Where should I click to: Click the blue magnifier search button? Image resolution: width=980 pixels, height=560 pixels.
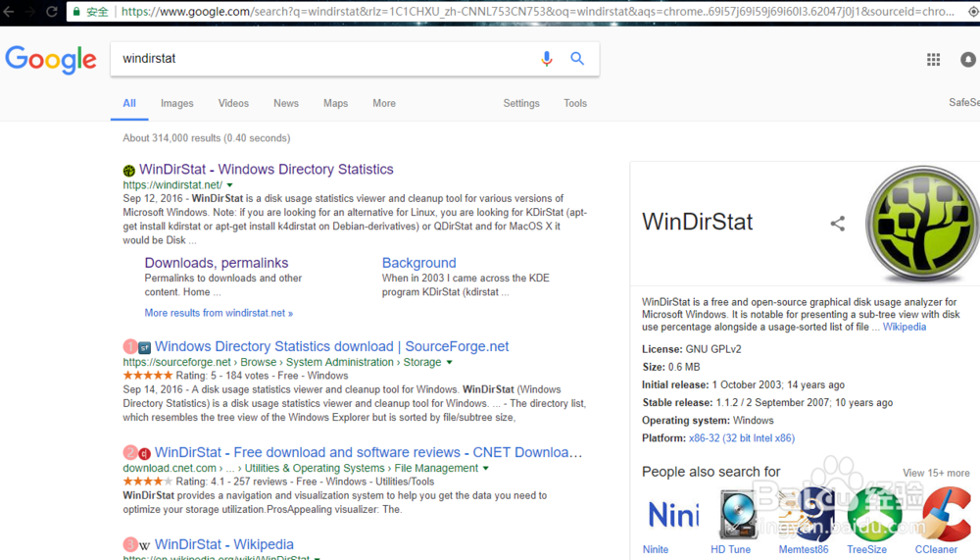coord(577,59)
